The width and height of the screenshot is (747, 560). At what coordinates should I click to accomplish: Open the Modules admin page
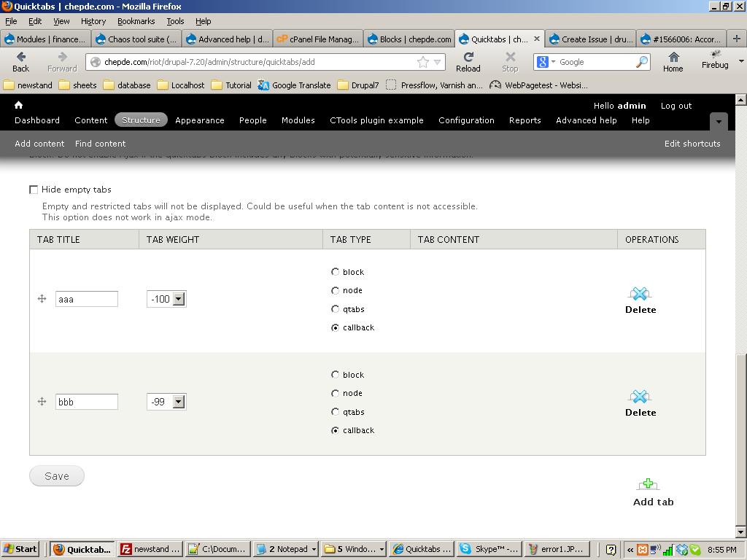298,120
